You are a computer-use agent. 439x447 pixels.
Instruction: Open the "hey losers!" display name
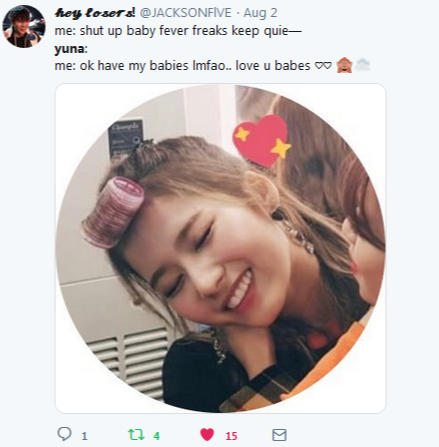click(95, 13)
